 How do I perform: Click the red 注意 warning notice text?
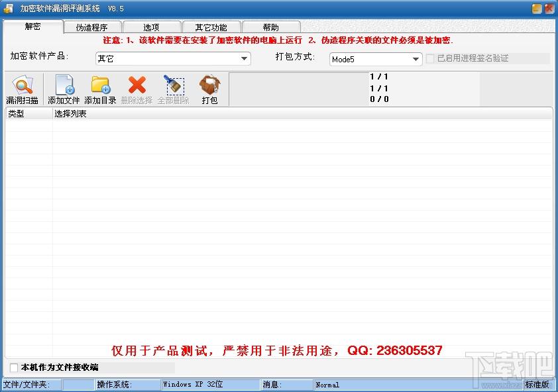tap(278, 40)
